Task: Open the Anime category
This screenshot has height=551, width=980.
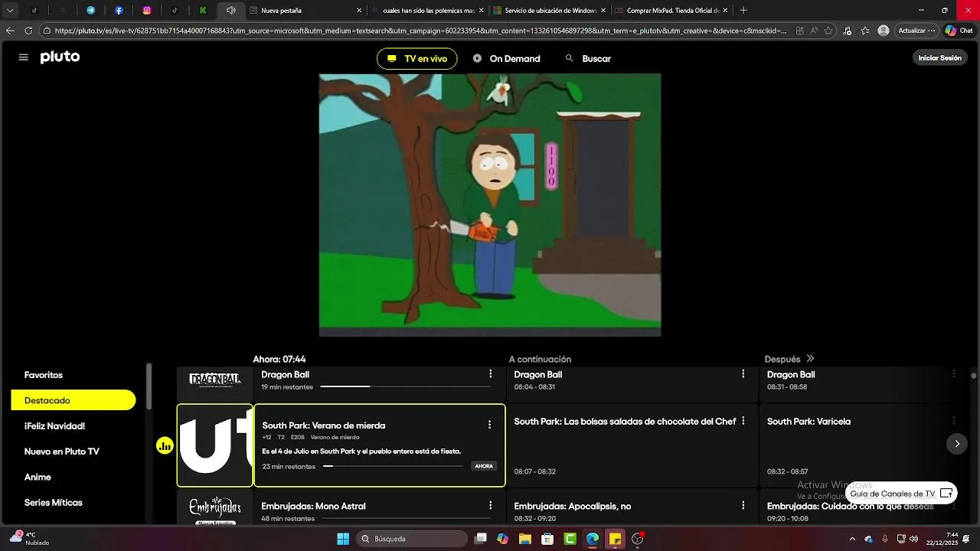Action: 38,477
